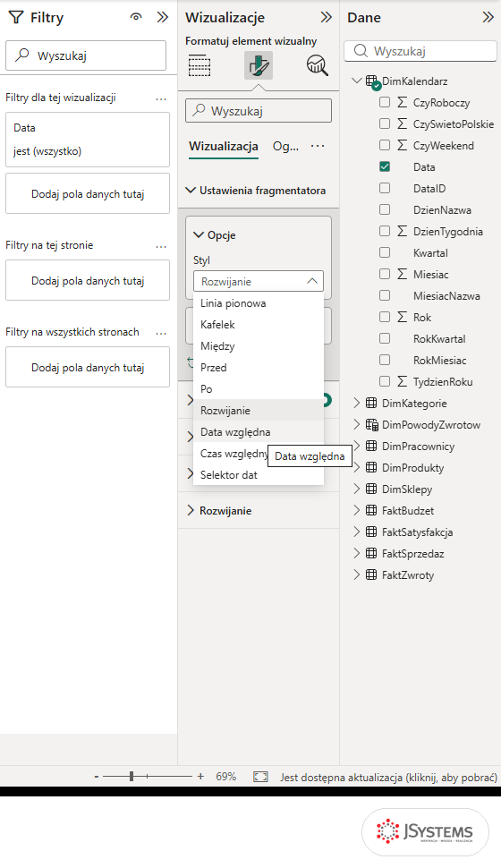
Task: Click the DimKalendarz table icon
Action: [372, 81]
